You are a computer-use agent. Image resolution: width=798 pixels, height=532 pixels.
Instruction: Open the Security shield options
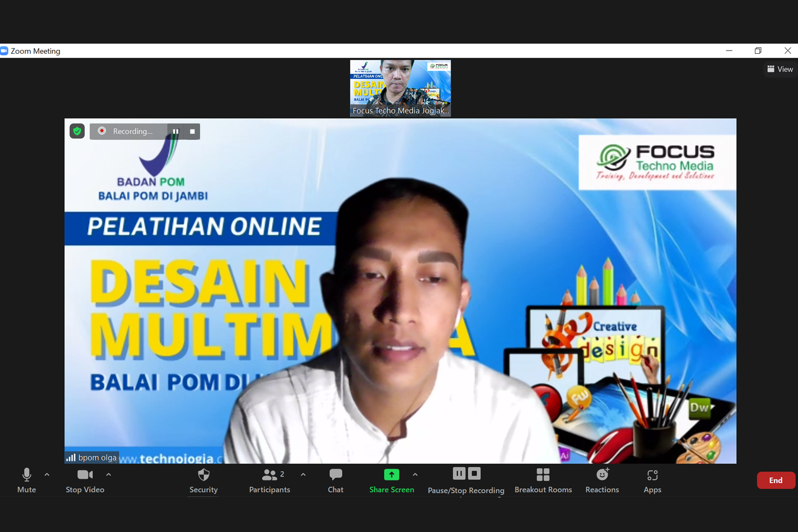pos(203,480)
